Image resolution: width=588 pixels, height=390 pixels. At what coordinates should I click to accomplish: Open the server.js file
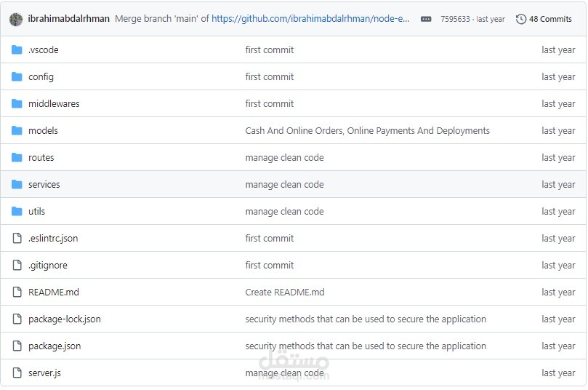coord(44,373)
